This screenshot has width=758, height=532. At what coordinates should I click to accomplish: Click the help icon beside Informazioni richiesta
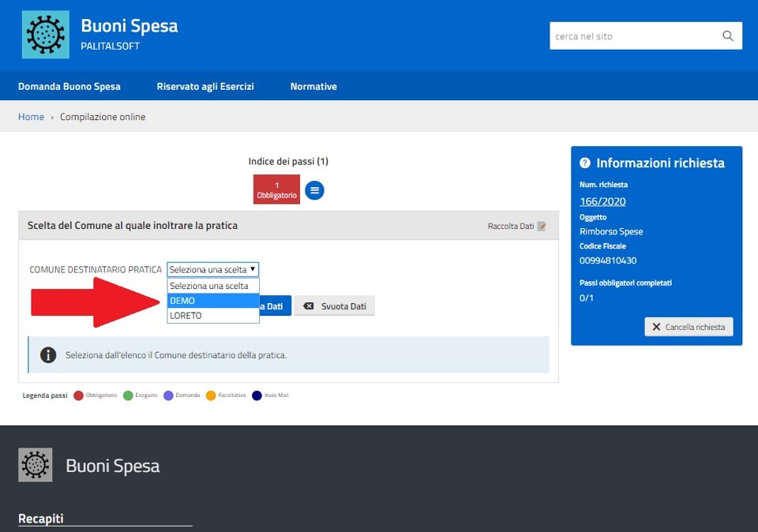[585, 163]
